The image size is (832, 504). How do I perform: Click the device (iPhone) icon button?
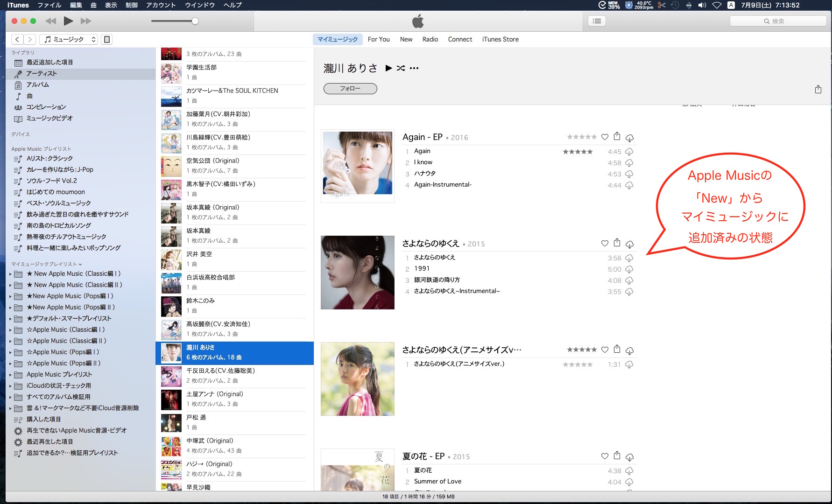107,40
